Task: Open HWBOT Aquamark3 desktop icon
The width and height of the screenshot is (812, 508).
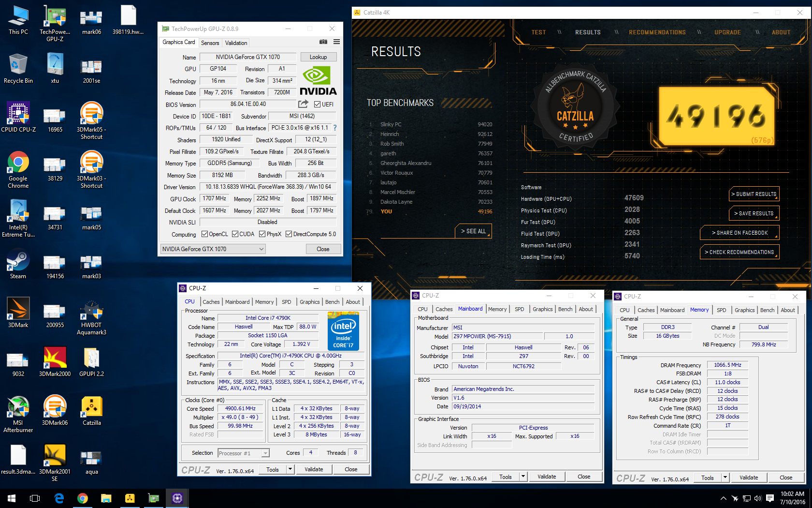Action: (x=91, y=317)
